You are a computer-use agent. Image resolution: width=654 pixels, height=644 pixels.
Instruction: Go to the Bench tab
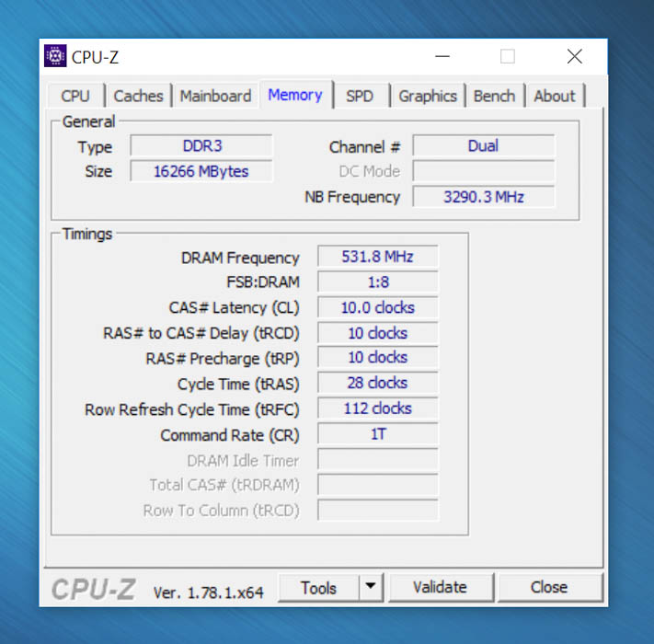coord(494,96)
